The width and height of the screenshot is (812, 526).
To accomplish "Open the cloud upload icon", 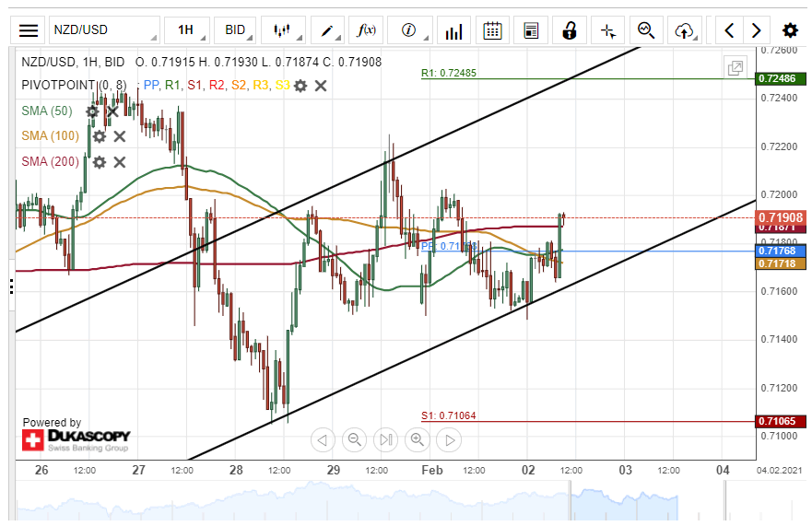I will tap(685, 30).
